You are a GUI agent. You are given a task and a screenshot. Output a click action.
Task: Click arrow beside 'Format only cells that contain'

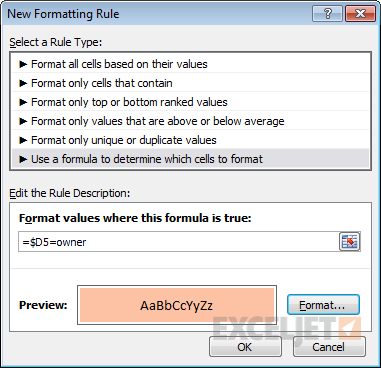click(x=23, y=83)
